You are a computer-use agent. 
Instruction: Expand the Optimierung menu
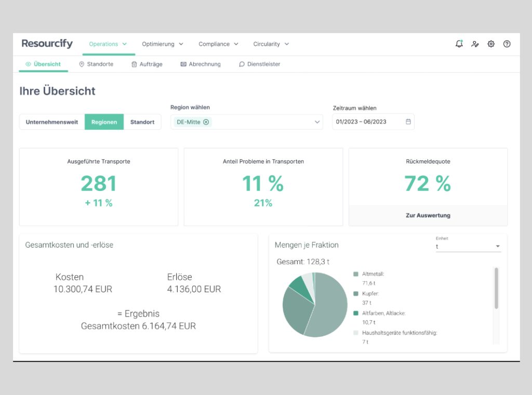click(x=163, y=44)
